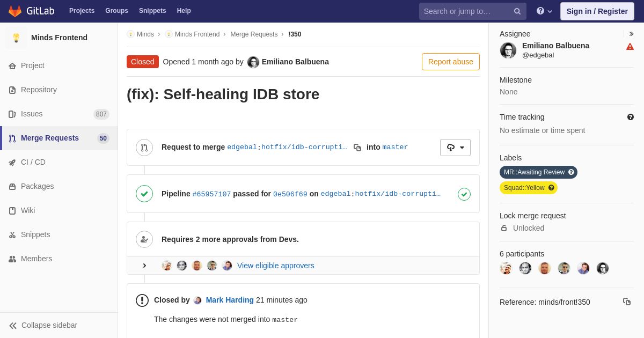Collapse the right sidebar chevron
Image resolution: width=644 pixels, height=338 pixels.
[x=631, y=34]
